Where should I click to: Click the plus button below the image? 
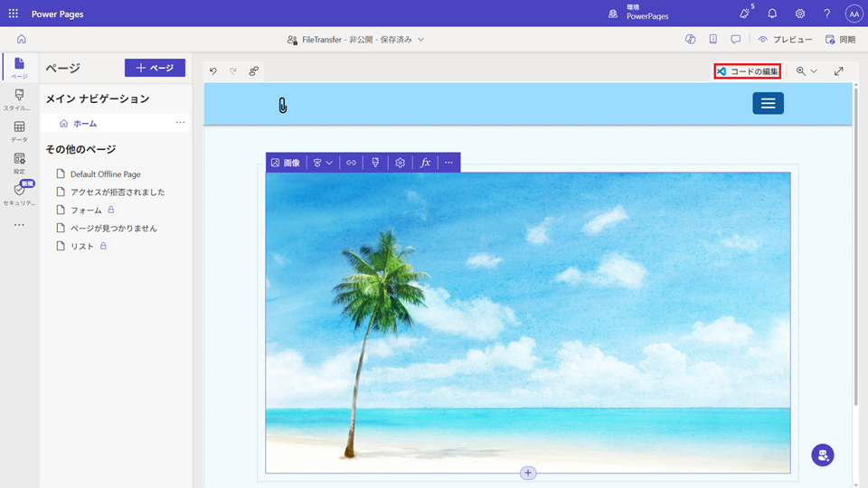[528, 473]
